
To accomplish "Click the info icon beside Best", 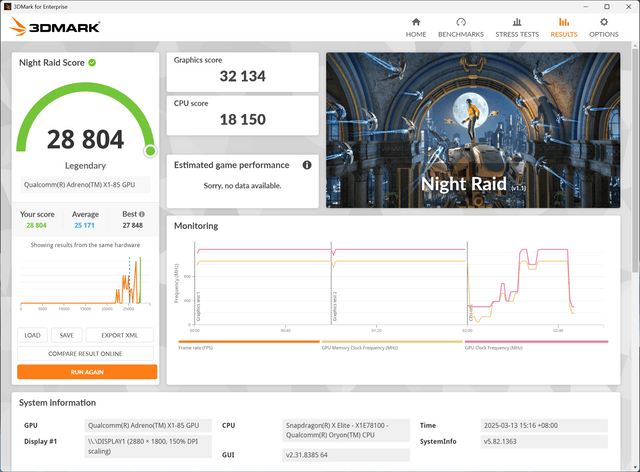I will tap(142, 214).
